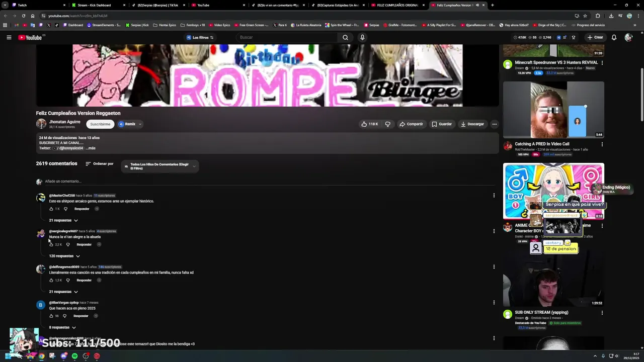Click the YouTube search field
Viewport: 644px width, 362px height.
[x=287, y=37]
